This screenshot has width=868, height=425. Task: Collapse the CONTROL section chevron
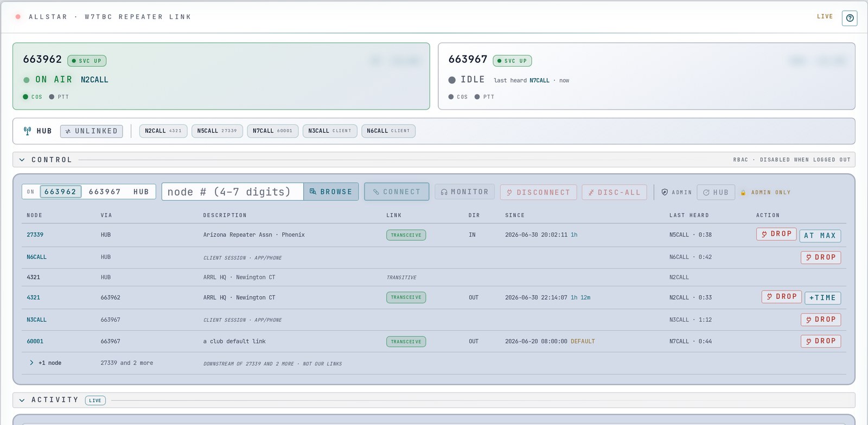point(22,160)
